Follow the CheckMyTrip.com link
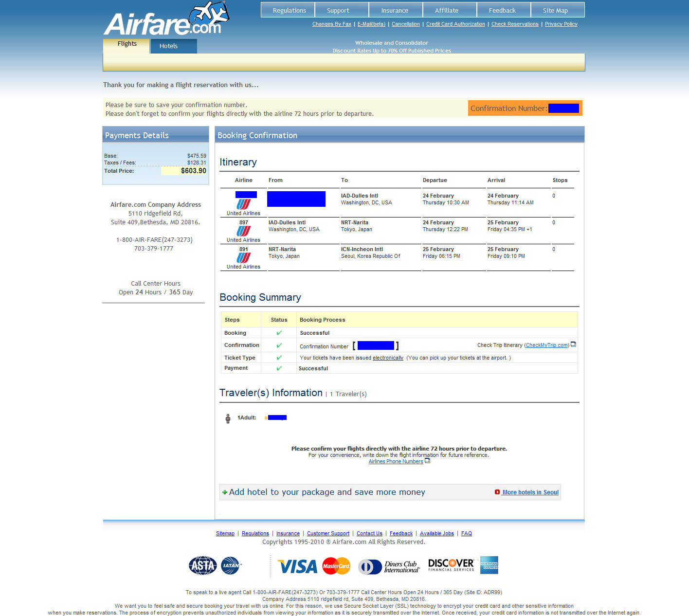The height and width of the screenshot is (616, 689). coord(547,345)
